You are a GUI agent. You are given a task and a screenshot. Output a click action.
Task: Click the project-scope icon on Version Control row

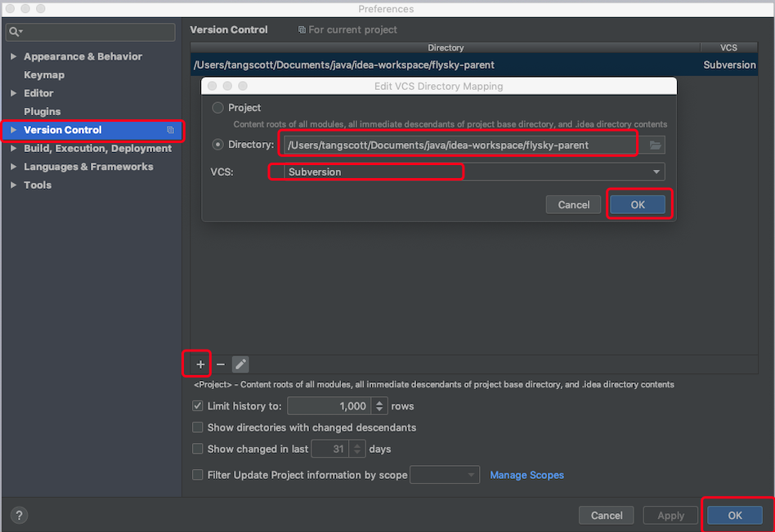coord(170,130)
